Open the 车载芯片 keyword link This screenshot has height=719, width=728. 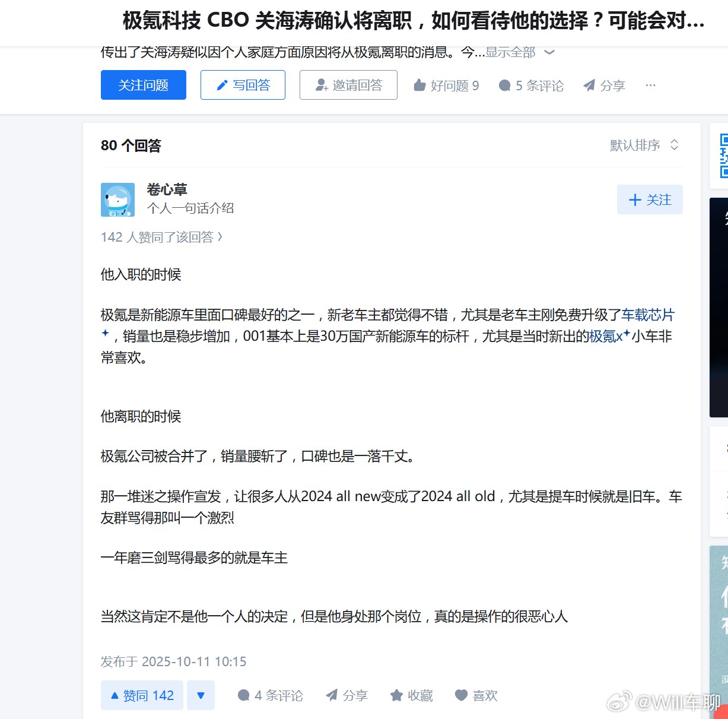[x=648, y=315]
